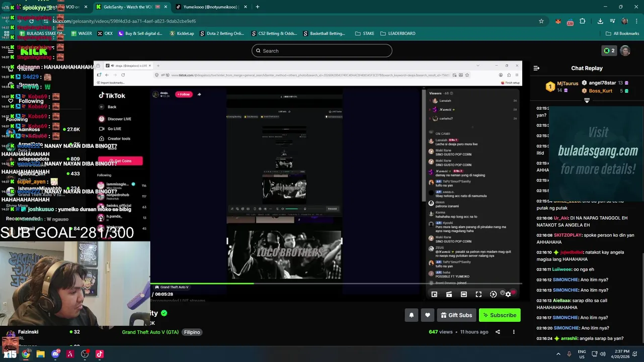Open the WAGER bookmark
Image resolution: width=644 pixels, height=362 pixels.
pyautogui.click(x=82, y=34)
